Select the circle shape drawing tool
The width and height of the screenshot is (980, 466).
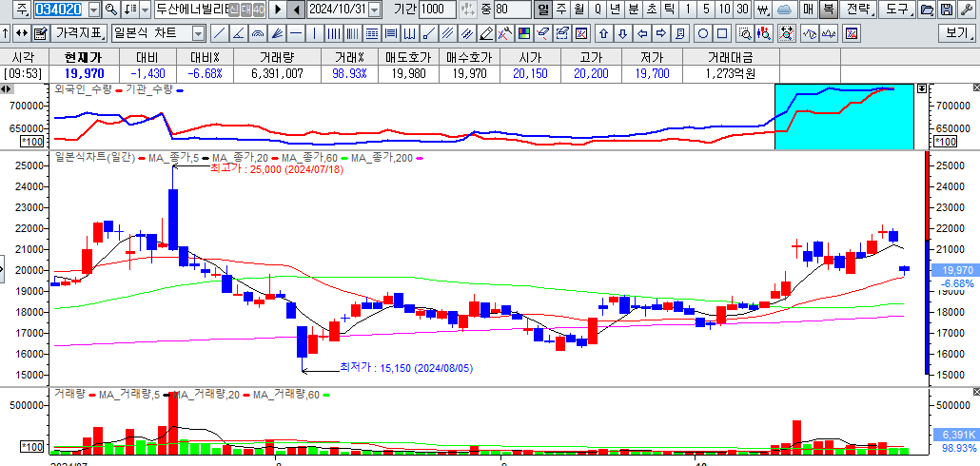(x=700, y=33)
